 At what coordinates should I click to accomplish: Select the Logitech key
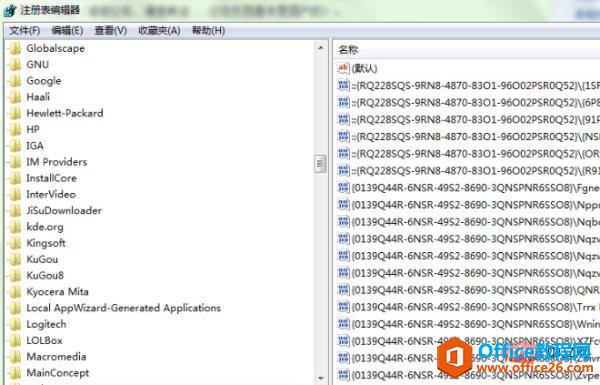tap(46, 324)
